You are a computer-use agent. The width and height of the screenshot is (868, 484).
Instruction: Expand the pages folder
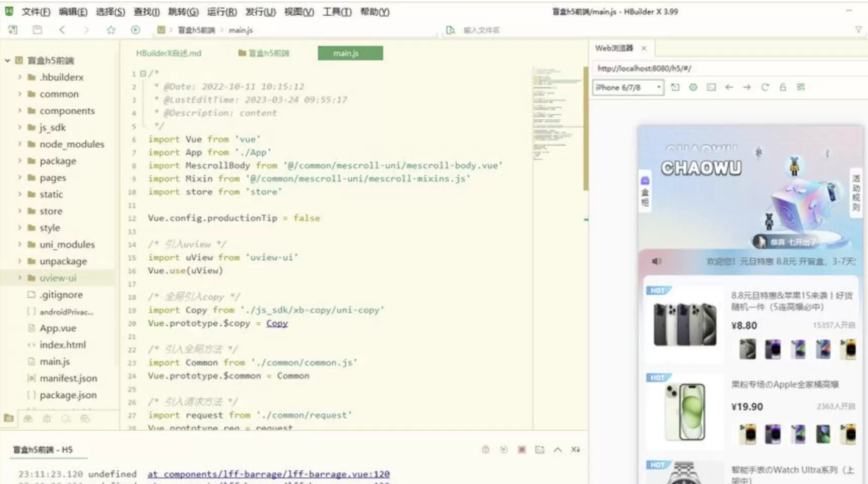tap(20, 178)
